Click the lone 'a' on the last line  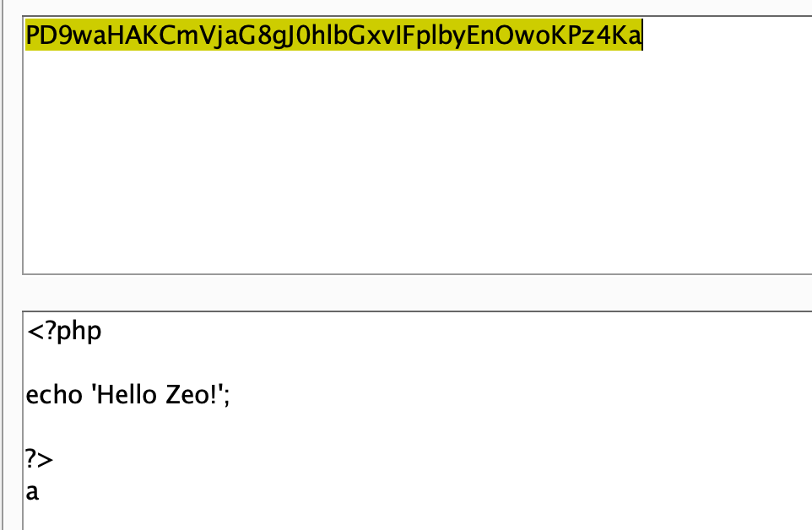coord(32,492)
